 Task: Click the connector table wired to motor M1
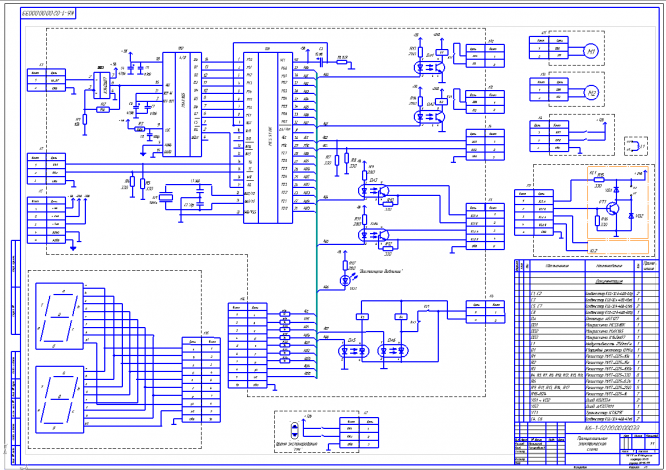(x=548, y=48)
